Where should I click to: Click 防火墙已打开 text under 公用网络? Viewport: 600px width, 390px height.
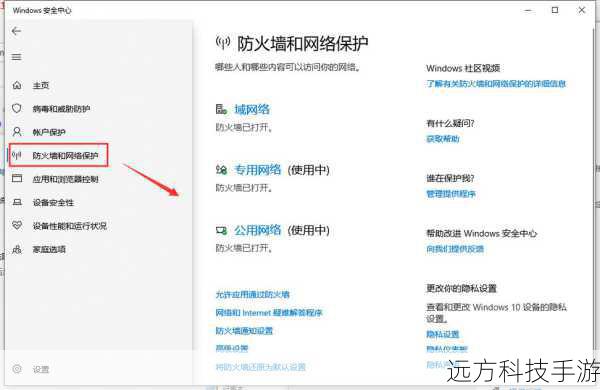tap(244, 248)
